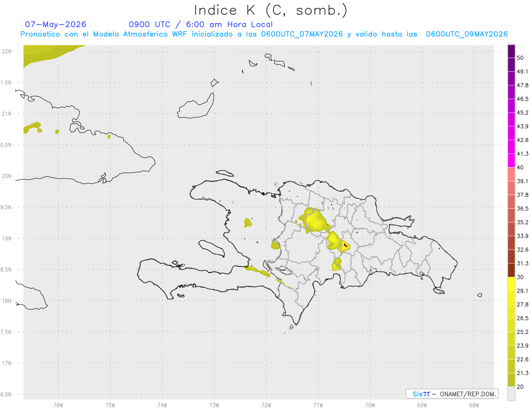Click the dark red K-index hotspot on the map
This screenshot has height=411, width=532.
pos(345,244)
